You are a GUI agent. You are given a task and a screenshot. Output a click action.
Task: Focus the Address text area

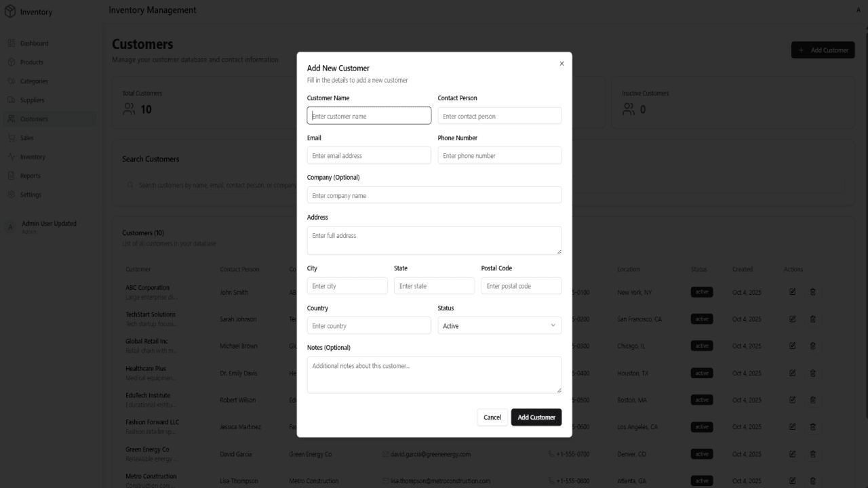pos(434,241)
